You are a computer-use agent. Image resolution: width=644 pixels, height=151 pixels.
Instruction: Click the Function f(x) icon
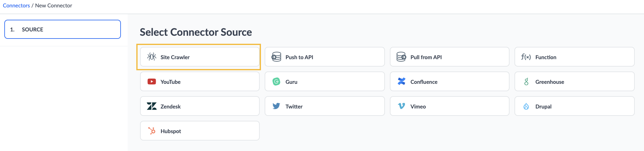(526, 57)
